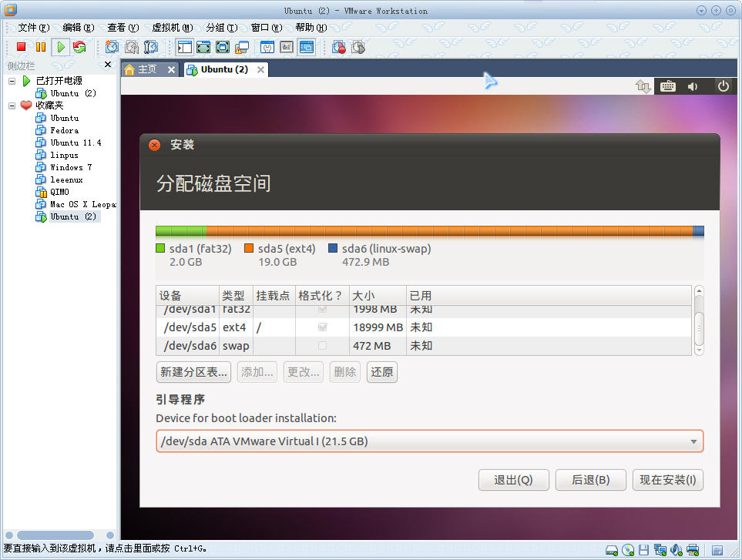Enter full screen mode via toolbar icon
This screenshot has height=560, width=742.
point(223,47)
